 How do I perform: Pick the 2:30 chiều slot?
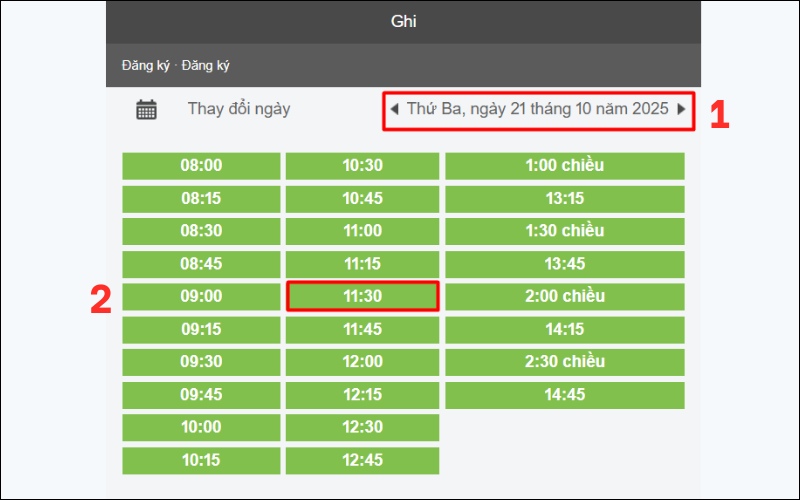(564, 362)
